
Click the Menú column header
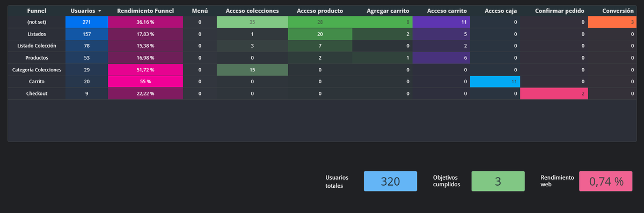200,11
